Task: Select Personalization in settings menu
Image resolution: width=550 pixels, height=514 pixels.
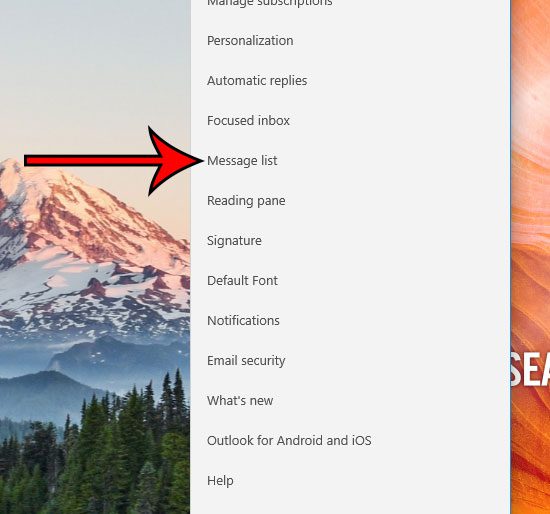Action: (x=250, y=41)
